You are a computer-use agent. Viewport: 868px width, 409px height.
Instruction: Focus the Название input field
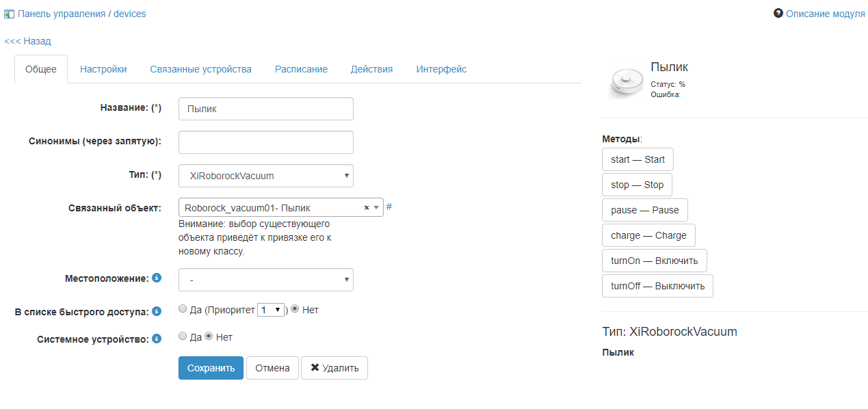266,109
